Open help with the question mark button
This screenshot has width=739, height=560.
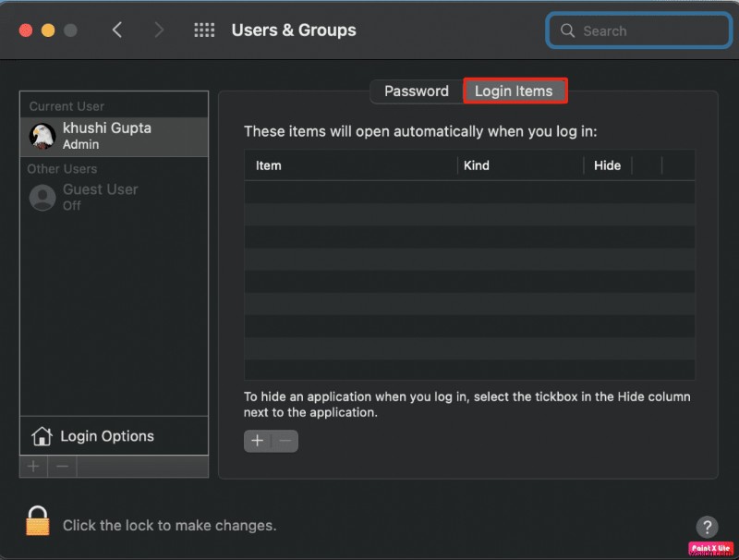[707, 527]
